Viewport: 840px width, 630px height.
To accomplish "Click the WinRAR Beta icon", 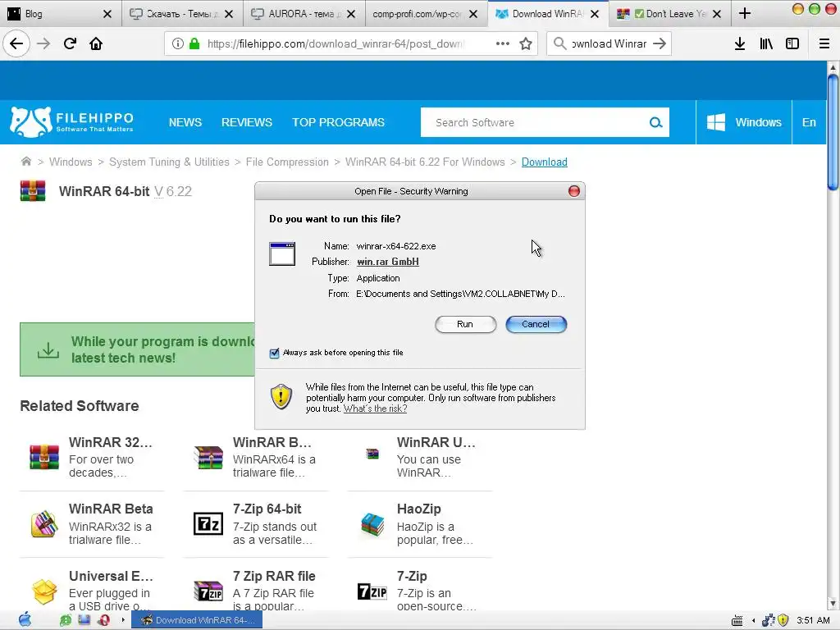I will (x=44, y=524).
